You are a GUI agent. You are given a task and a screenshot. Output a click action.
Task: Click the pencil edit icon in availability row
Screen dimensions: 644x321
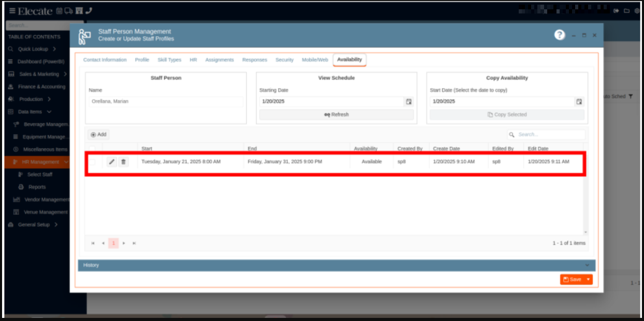(x=111, y=162)
